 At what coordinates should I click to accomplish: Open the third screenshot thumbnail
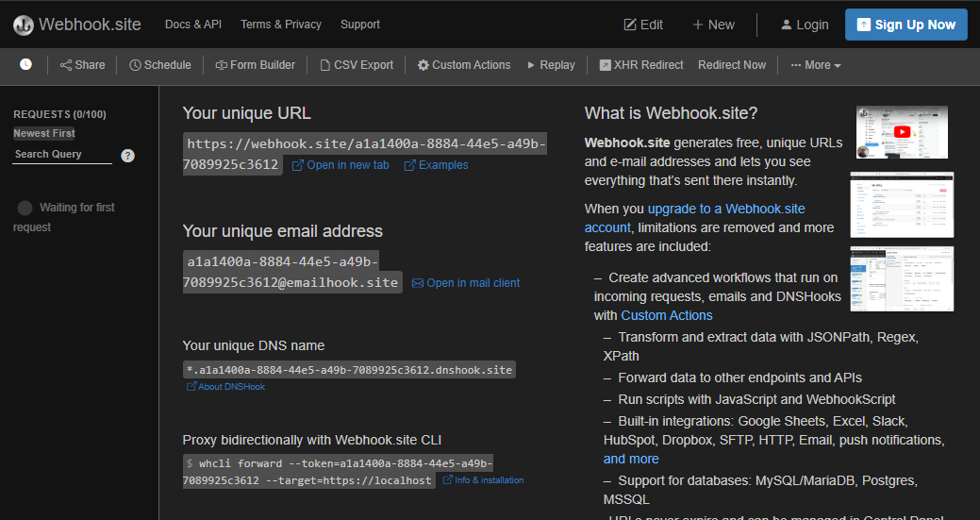[x=902, y=278]
